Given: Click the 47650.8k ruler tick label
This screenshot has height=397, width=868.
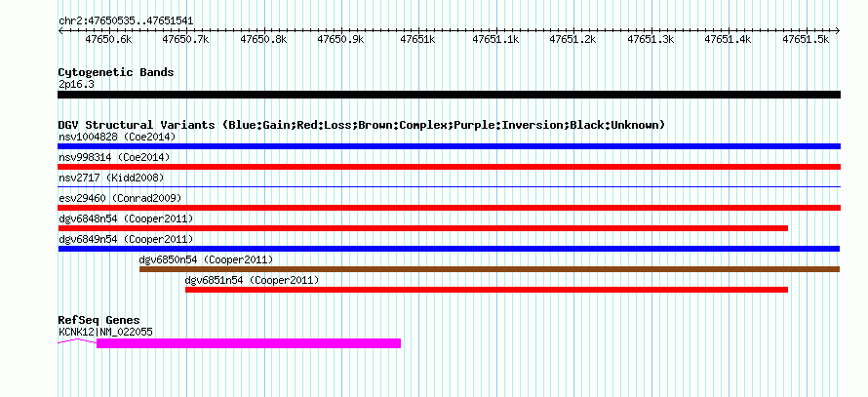Looking at the screenshot, I should tap(264, 39).
